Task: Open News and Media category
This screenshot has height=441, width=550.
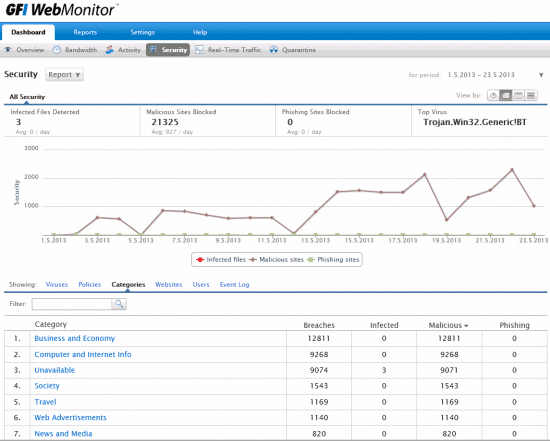Action: tap(63, 434)
